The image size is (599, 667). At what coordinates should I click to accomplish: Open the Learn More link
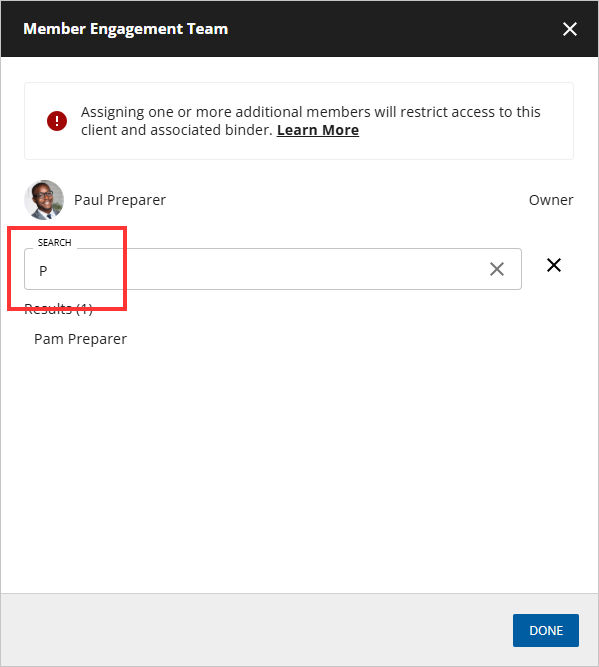pyautogui.click(x=318, y=130)
